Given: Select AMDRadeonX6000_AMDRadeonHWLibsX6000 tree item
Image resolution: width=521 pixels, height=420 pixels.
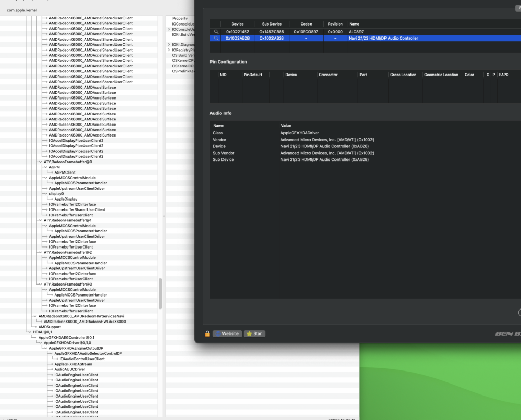Looking at the screenshot, I should (x=85, y=322).
